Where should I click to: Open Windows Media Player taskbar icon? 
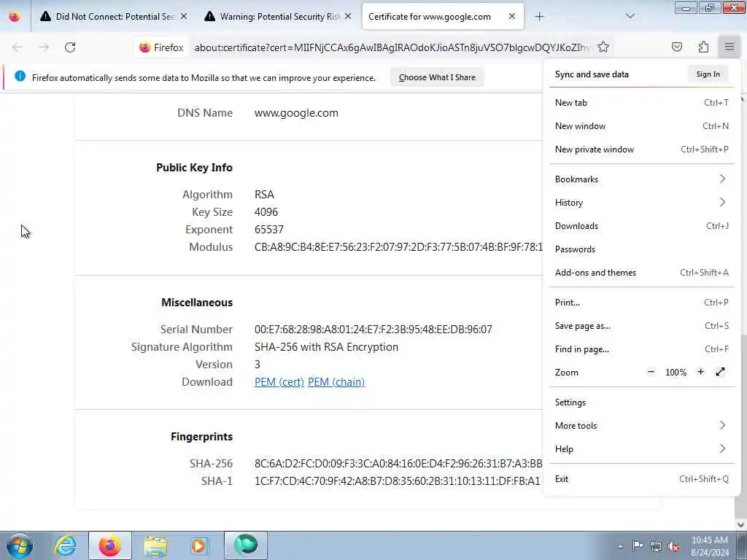click(199, 545)
